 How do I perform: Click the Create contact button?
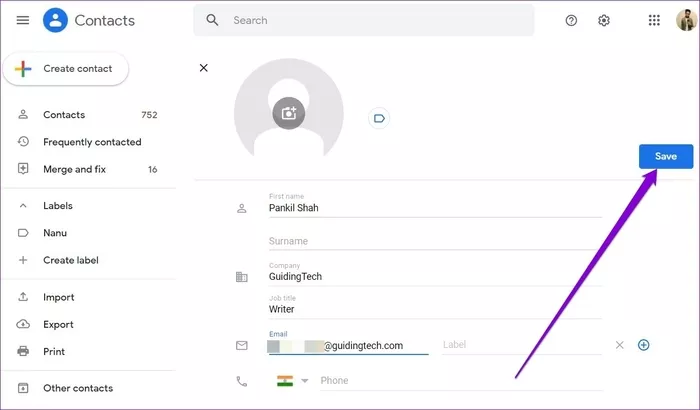coord(66,69)
